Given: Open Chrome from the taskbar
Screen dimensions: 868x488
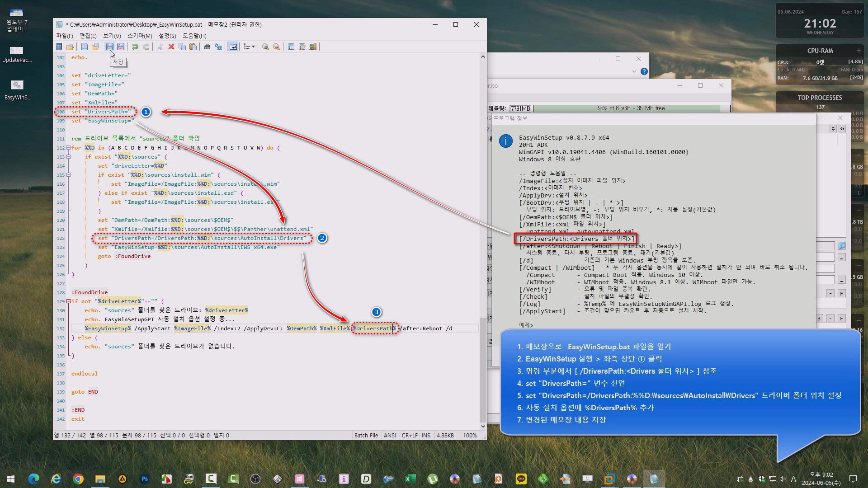Looking at the screenshot, I should pyautogui.click(x=78, y=479).
